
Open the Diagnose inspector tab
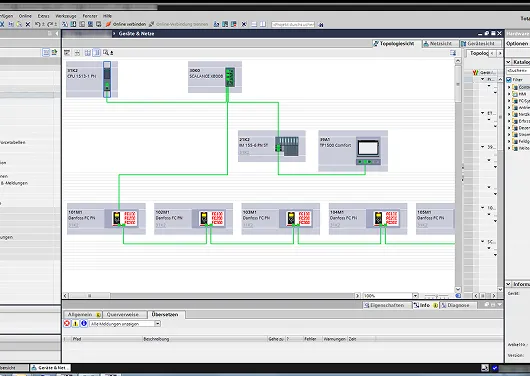pos(458,305)
